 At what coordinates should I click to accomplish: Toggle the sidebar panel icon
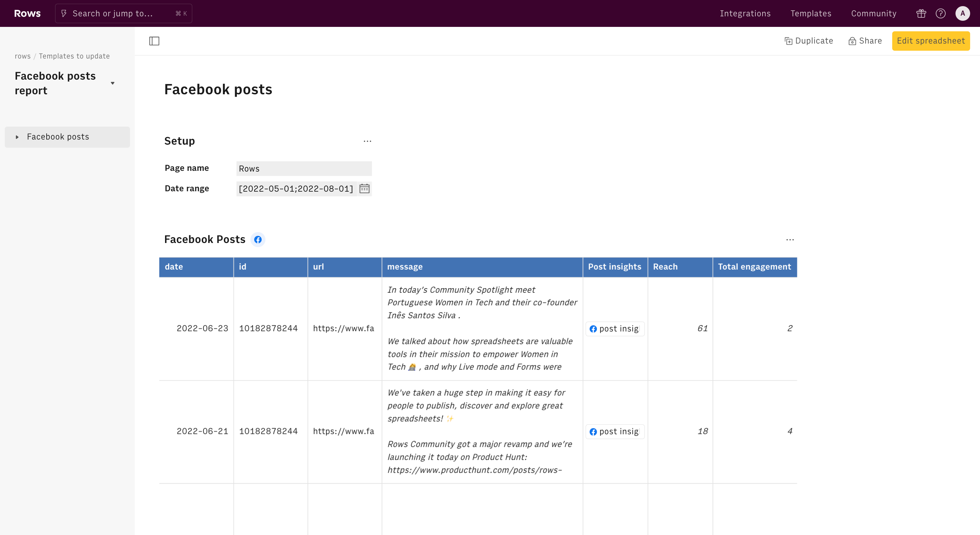[x=154, y=41]
